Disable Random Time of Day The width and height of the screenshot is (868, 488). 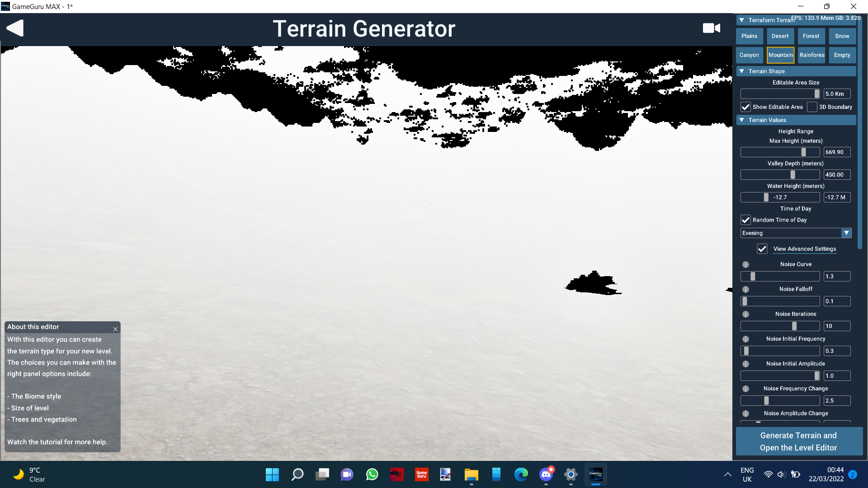(745, 220)
